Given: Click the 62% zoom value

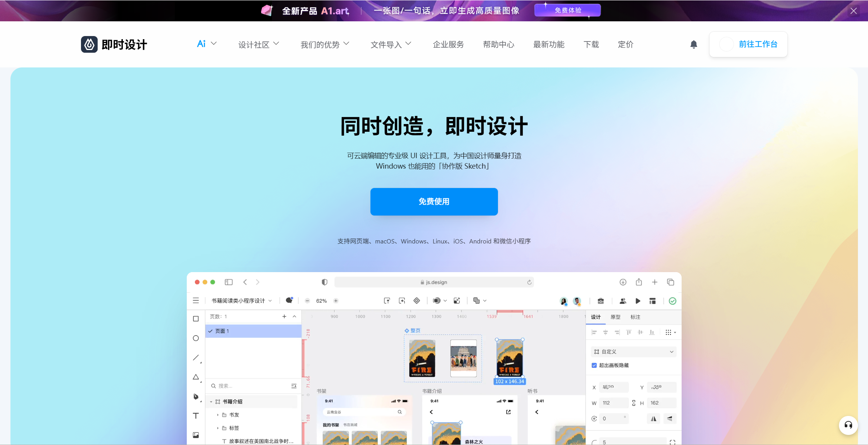Looking at the screenshot, I should tap(322, 301).
